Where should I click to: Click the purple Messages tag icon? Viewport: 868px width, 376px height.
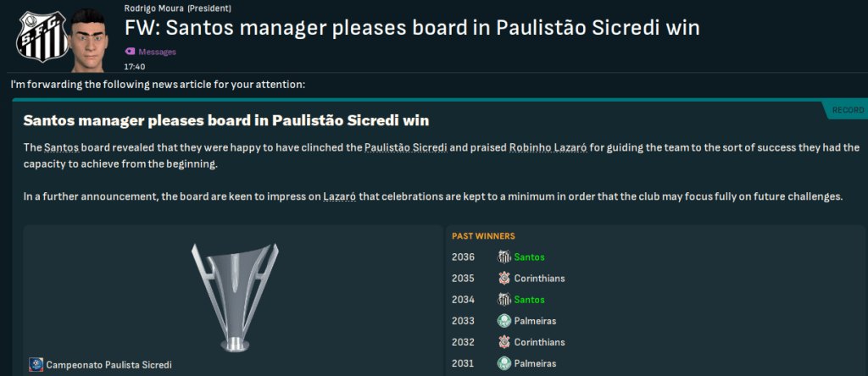(x=130, y=52)
